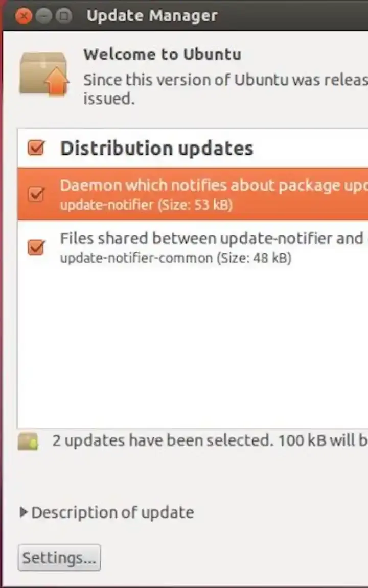
Task: Click the 'Description of update' label text
Action: coord(112,512)
